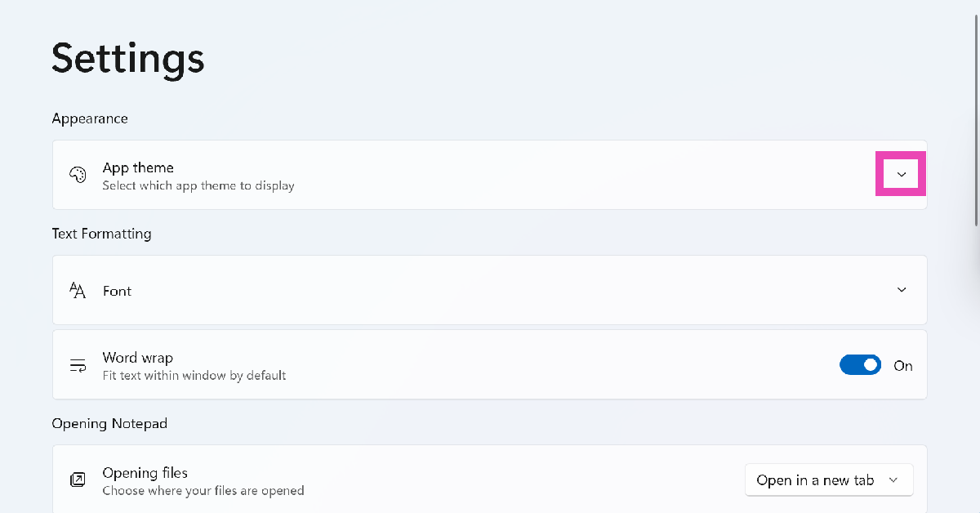Turn off the Word wrap toggle
Image resolution: width=980 pixels, height=513 pixels.
pos(860,365)
